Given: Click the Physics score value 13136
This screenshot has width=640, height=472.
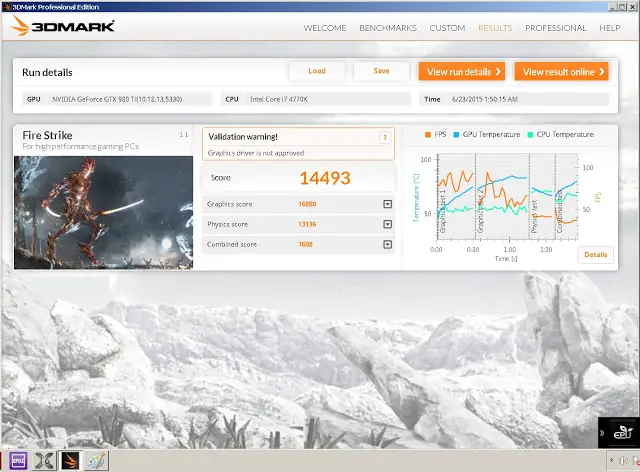Looking at the screenshot, I should (307, 224).
